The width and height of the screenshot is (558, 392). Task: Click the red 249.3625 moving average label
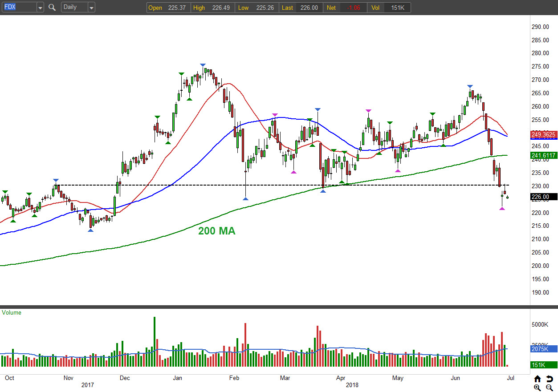pyautogui.click(x=544, y=134)
